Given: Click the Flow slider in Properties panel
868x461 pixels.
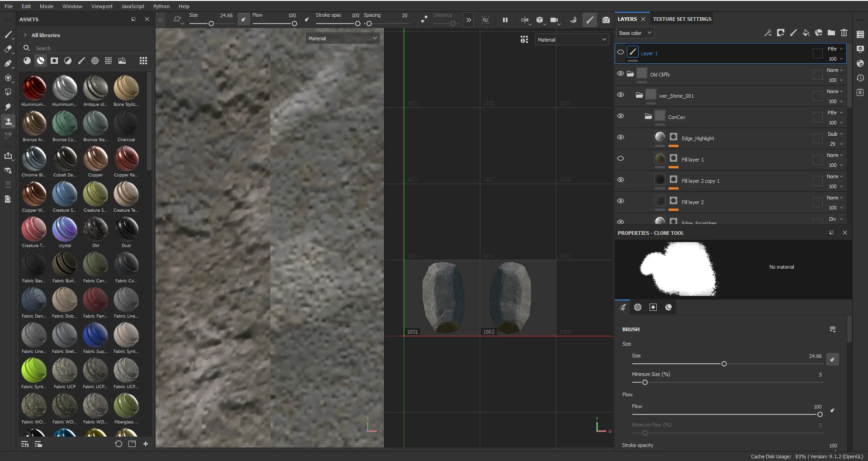Looking at the screenshot, I should [726, 414].
